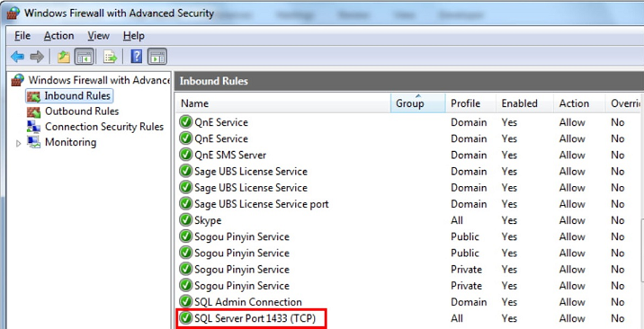Click Enabled Yes in QnE SMS Server row

(509, 156)
